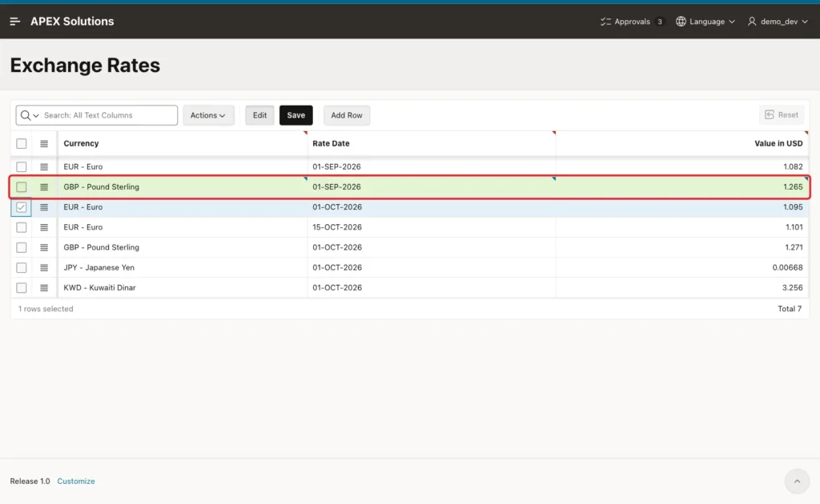The image size is (820, 504).
Task: Open the demo_dev user menu
Action: point(778,22)
